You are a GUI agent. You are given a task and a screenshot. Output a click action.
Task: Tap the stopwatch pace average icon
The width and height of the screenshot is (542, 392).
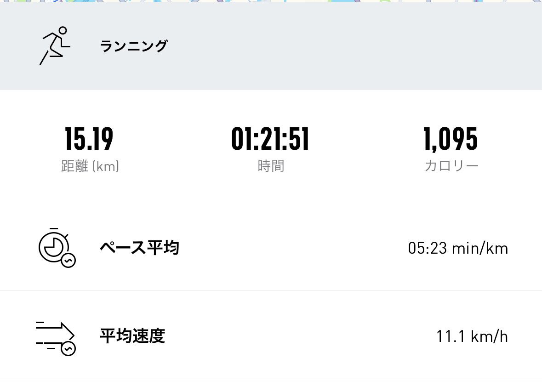[x=57, y=248]
